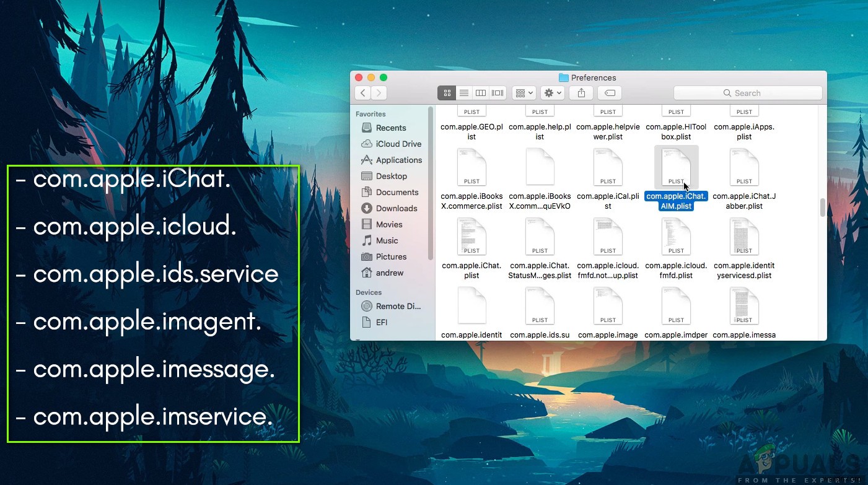Image resolution: width=868 pixels, height=485 pixels.
Task: Click inside the Search field
Action: click(x=747, y=92)
